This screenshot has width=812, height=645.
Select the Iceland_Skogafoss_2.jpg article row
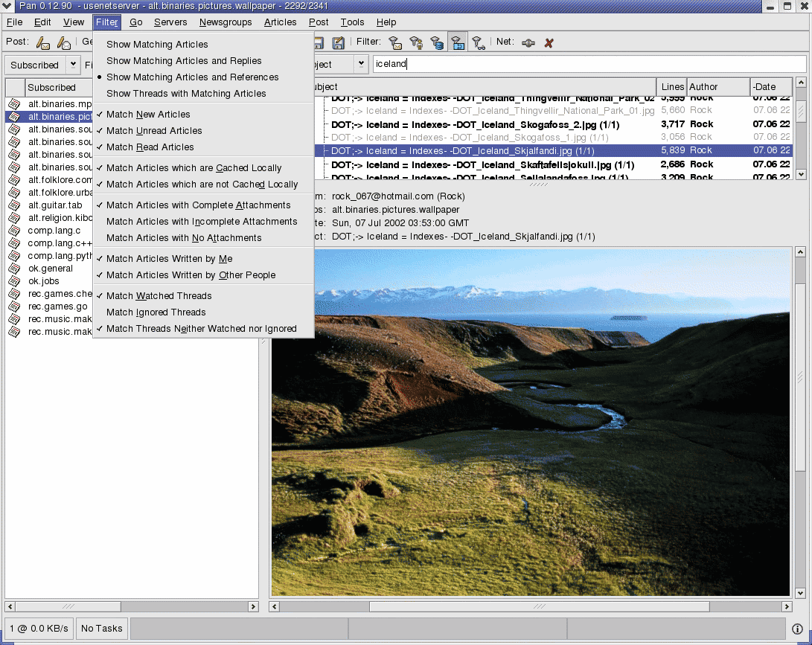pos(552,124)
